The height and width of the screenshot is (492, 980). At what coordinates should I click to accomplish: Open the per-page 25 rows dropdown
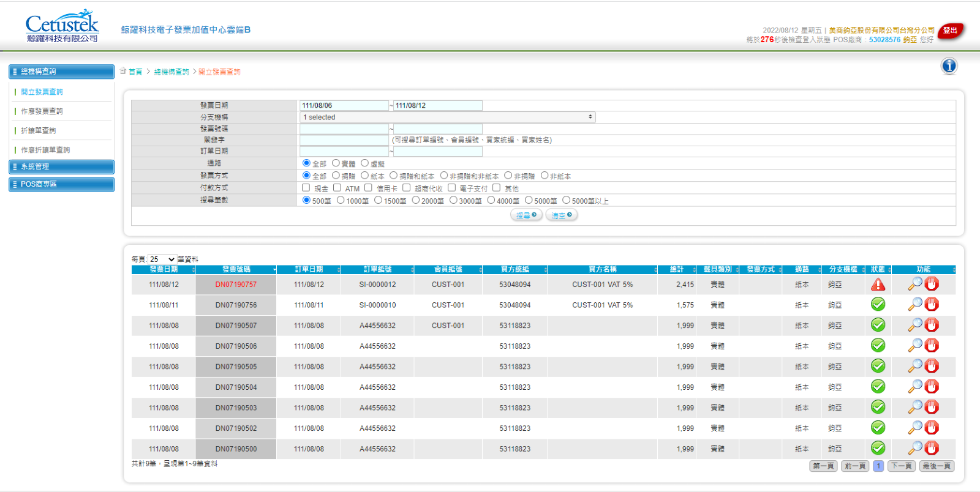pyautogui.click(x=162, y=259)
